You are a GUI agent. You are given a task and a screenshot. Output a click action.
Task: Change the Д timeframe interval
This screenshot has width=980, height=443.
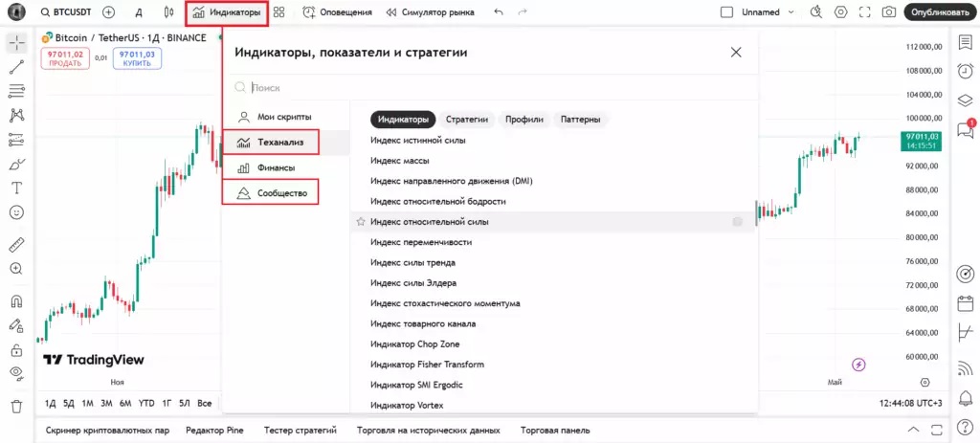click(x=139, y=11)
